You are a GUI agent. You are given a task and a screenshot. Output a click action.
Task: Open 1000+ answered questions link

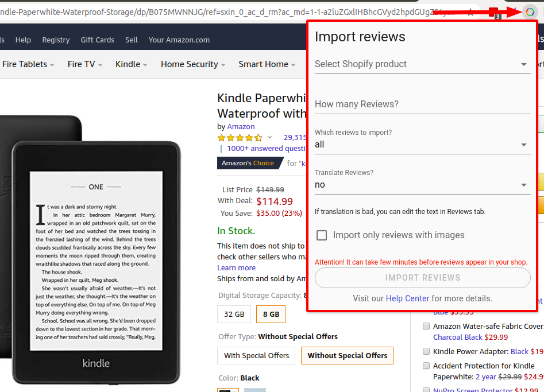pos(267,148)
